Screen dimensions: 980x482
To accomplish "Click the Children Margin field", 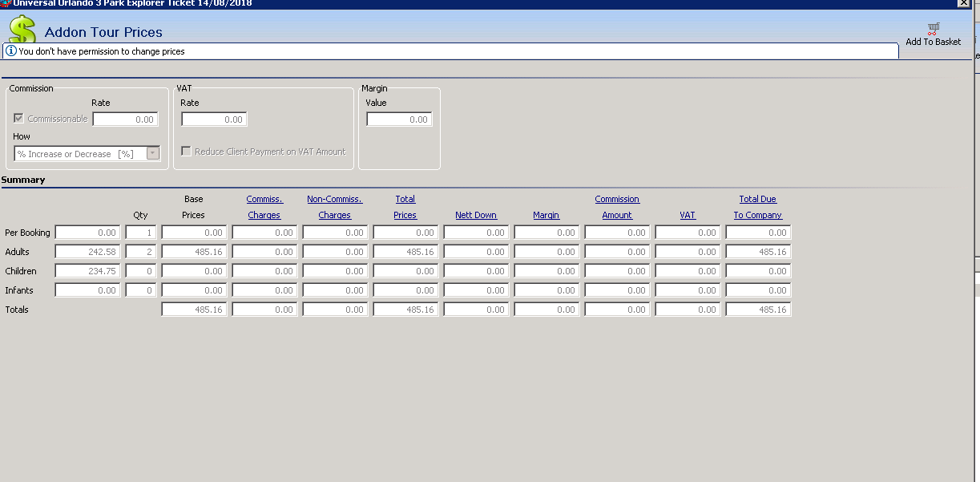I will [546, 271].
